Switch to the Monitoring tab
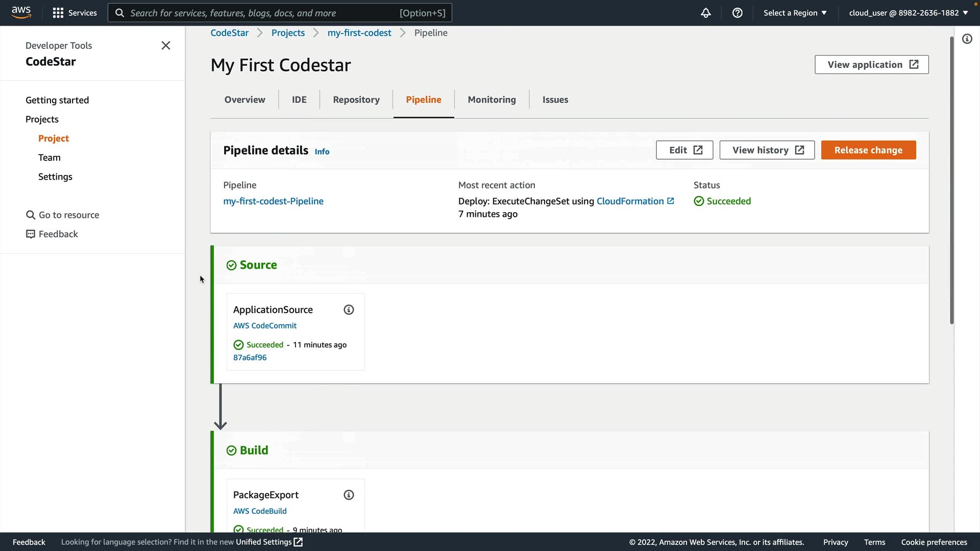980x551 pixels. pos(492,99)
